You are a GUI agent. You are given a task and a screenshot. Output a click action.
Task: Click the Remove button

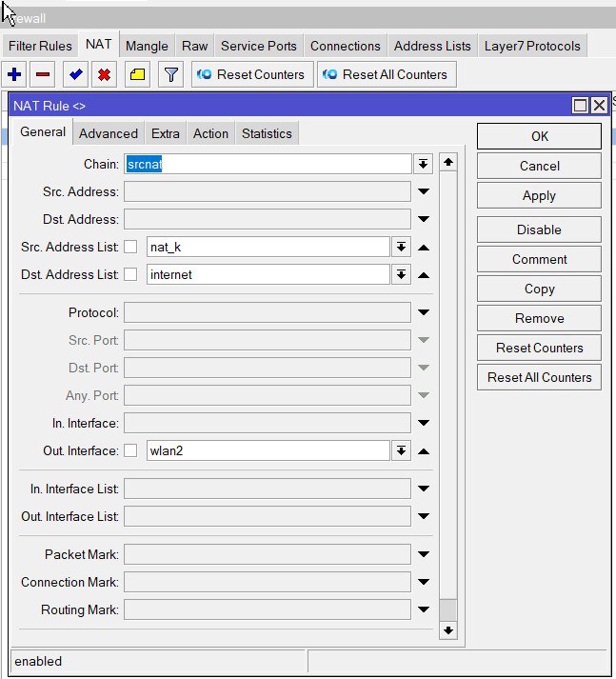pos(539,318)
